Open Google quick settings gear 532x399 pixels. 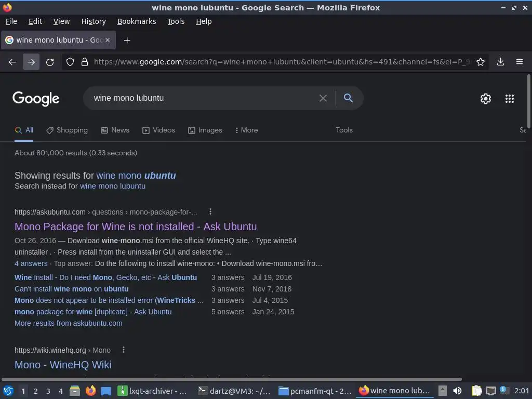486,99
